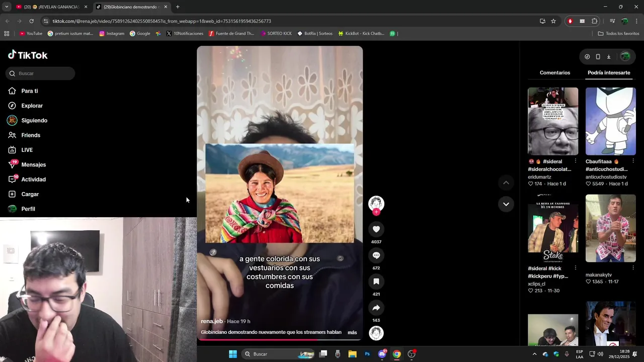Bookmark the video with the save icon

(376, 282)
